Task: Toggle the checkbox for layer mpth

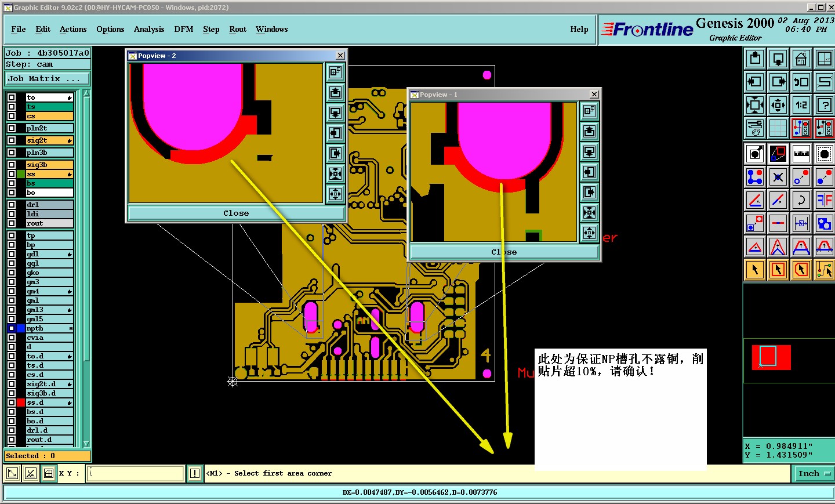Action: [12, 328]
